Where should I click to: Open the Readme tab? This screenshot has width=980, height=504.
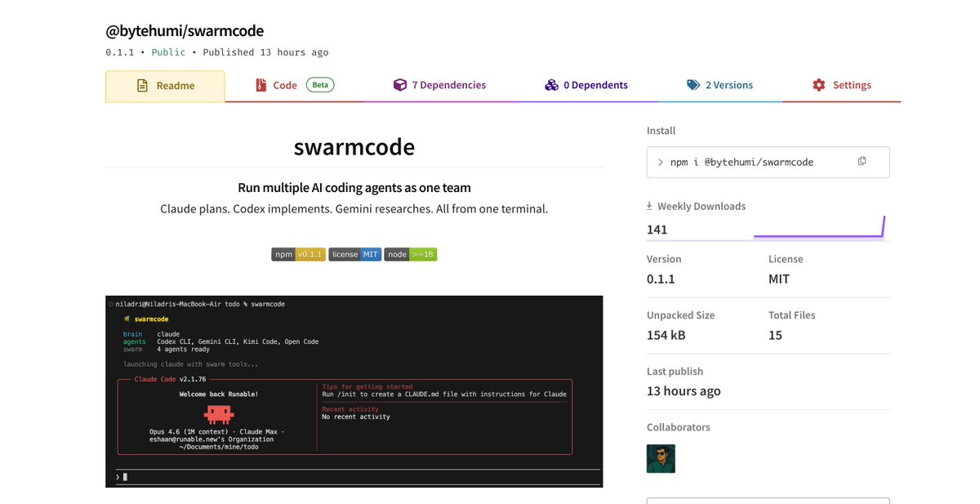165,86
